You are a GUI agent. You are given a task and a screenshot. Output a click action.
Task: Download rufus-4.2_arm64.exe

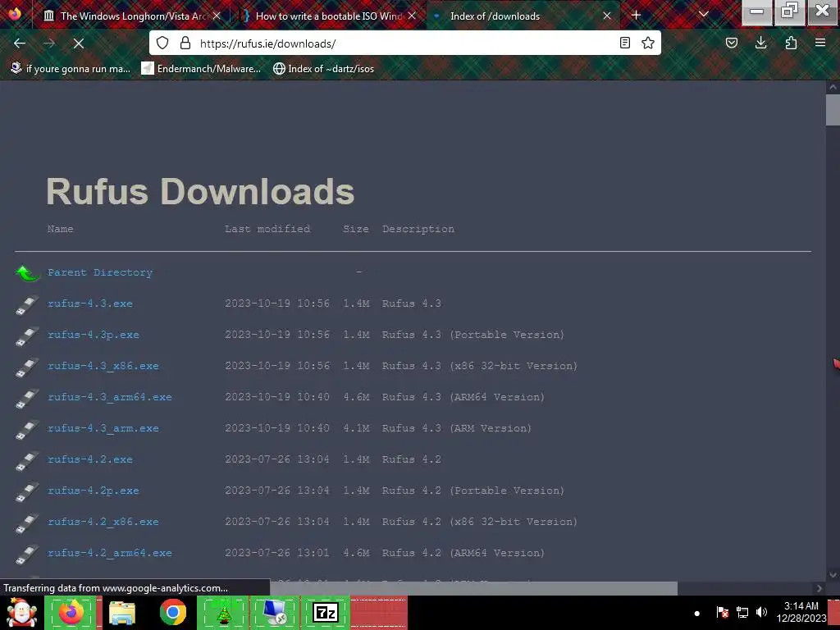pyautogui.click(x=110, y=553)
